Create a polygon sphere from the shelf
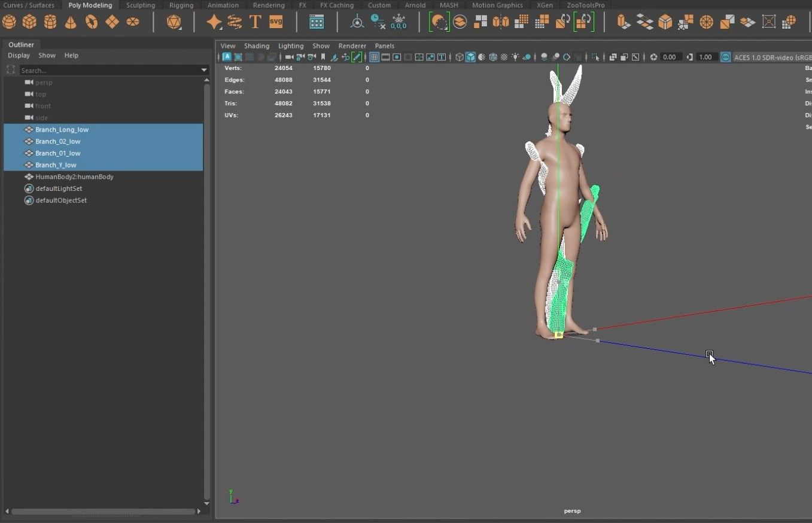Screen dimensions: 812x523 tap(9, 22)
